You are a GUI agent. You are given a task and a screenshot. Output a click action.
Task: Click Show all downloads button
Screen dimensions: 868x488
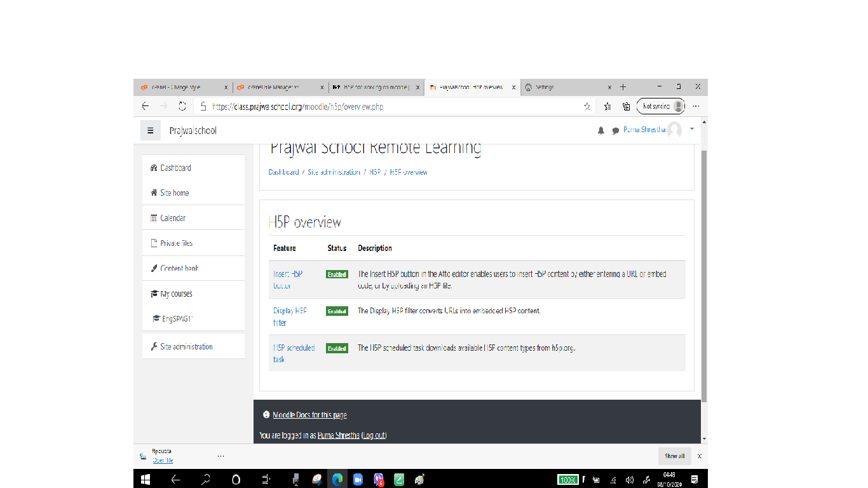point(674,456)
